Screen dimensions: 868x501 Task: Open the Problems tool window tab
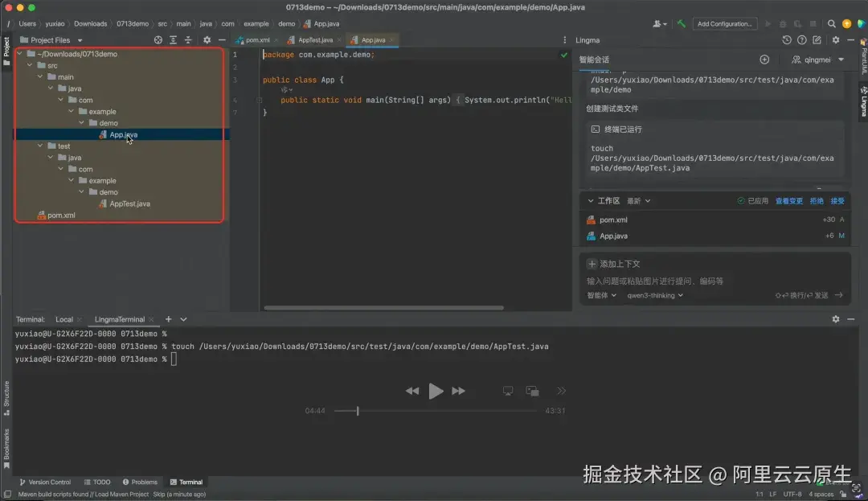click(140, 483)
